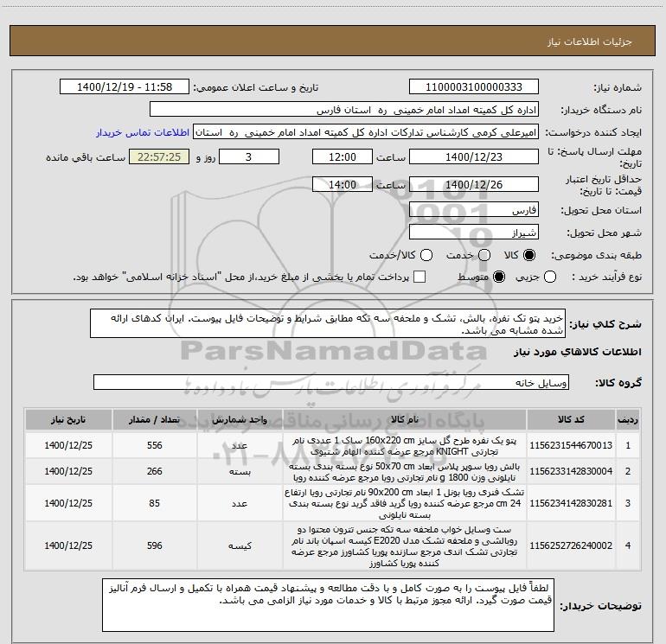Click the need date 1400/12/25 in row 1
The image size is (666, 644).
click(68, 445)
